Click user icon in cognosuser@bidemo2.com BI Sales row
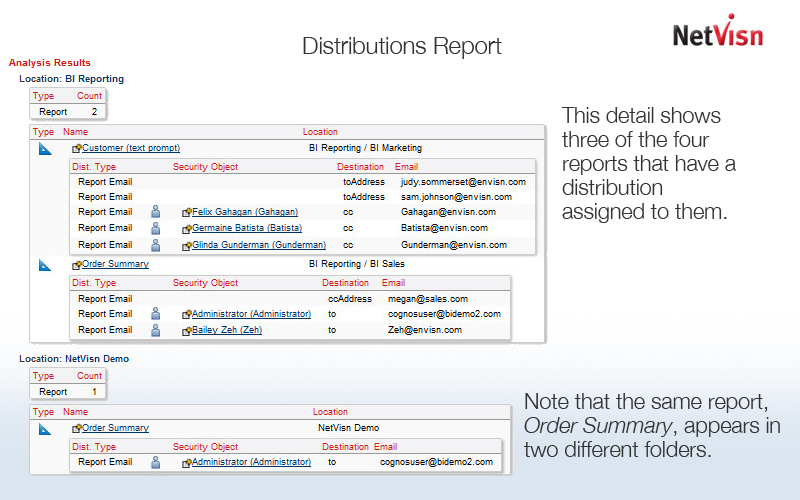The image size is (800, 500). (156, 314)
